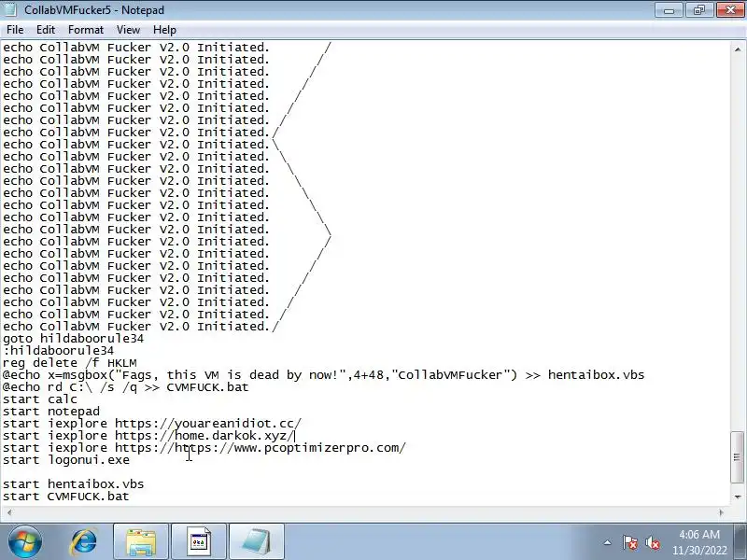Click '>> CVMFUCK.bat' on the rd line
The height and width of the screenshot is (560, 747).
click(x=197, y=387)
